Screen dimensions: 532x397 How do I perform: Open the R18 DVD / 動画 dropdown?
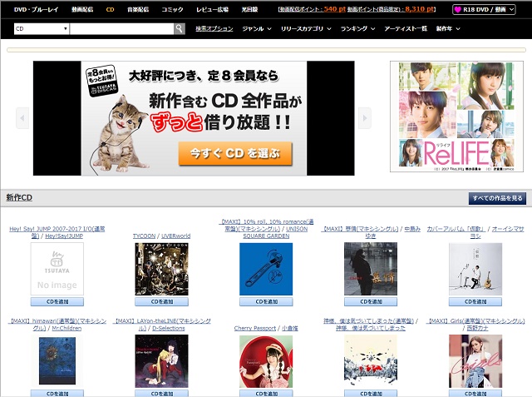pyautogui.click(x=484, y=9)
